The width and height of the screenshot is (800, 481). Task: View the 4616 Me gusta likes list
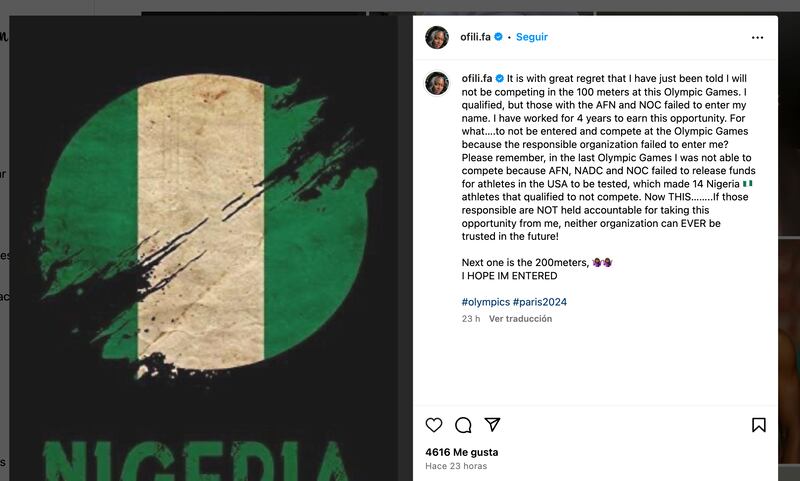[x=462, y=452]
